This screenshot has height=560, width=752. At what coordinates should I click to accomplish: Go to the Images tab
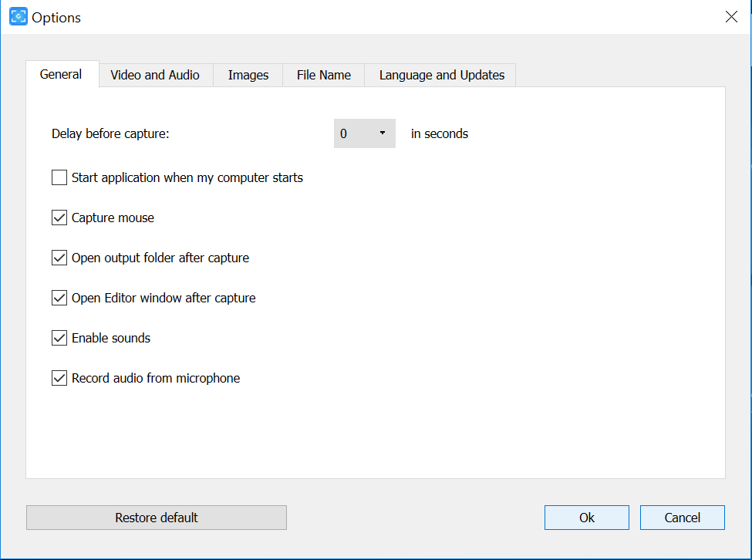click(248, 75)
